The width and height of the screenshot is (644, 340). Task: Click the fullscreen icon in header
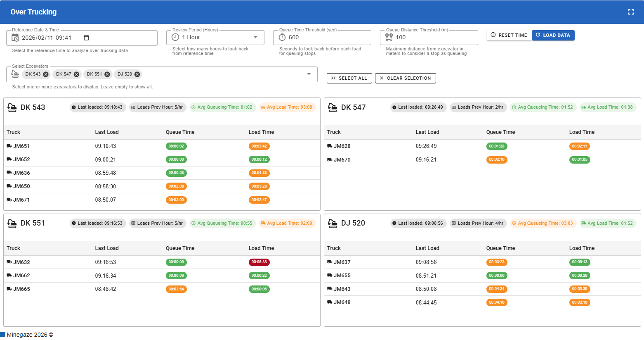(631, 12)
